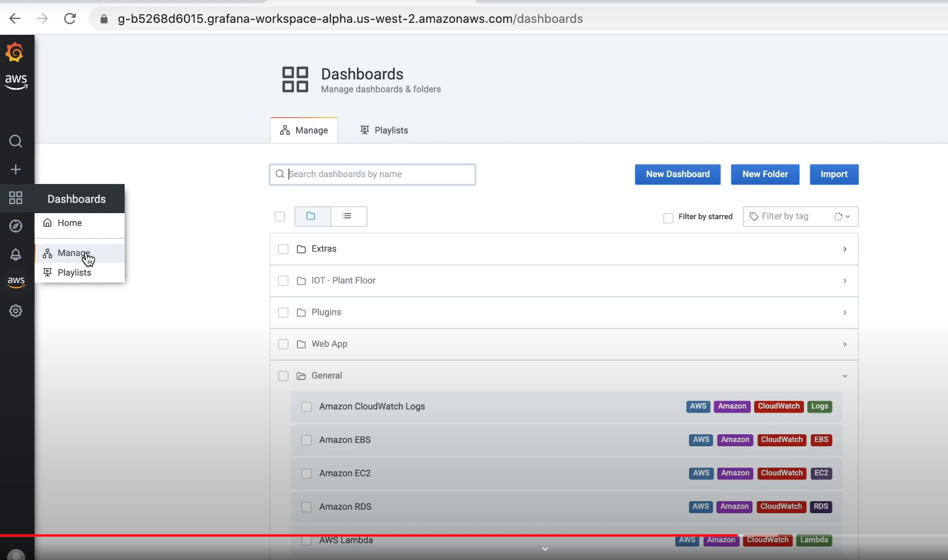The image size is (948, 560).
Task: Open the Amazon CloudWatch Logs dashboard
Action: 372,406
